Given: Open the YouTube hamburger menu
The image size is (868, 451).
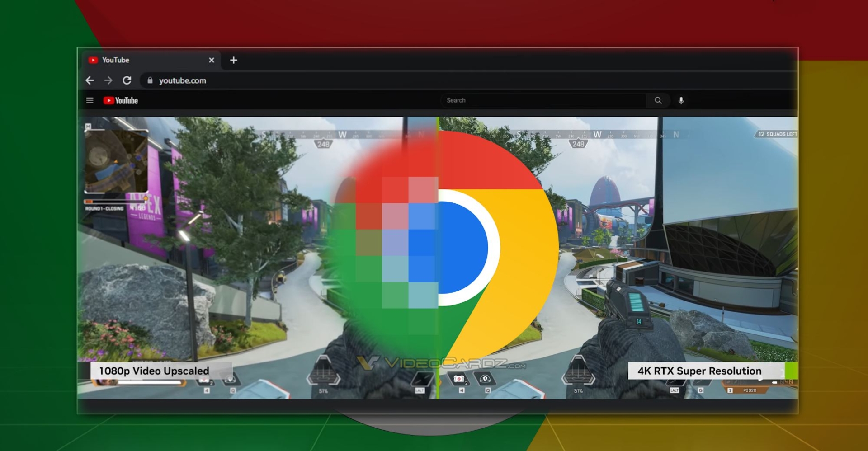Looking at the screenshot, I should 90,100.
